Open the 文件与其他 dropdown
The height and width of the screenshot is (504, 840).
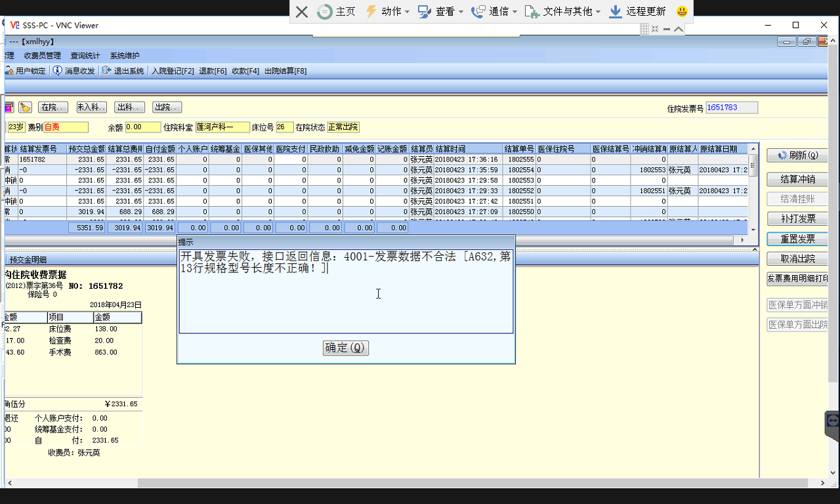563,12
